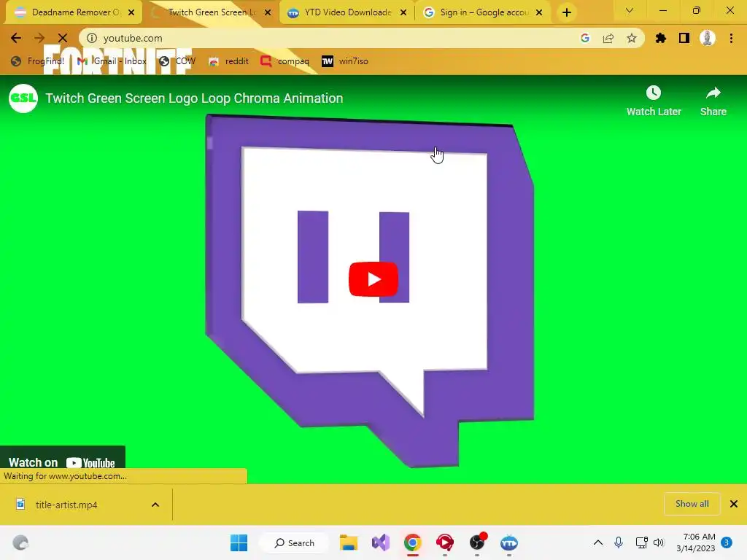This screenshot has height=560, width=747.
Task: Open Visual Studio from taskbar
Action: 381,542
